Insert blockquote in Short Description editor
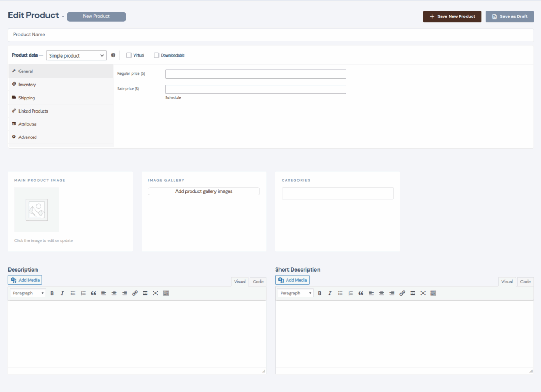Image resolution: width=541 pixels, height=392 pixels. click(x=361, y=293)
